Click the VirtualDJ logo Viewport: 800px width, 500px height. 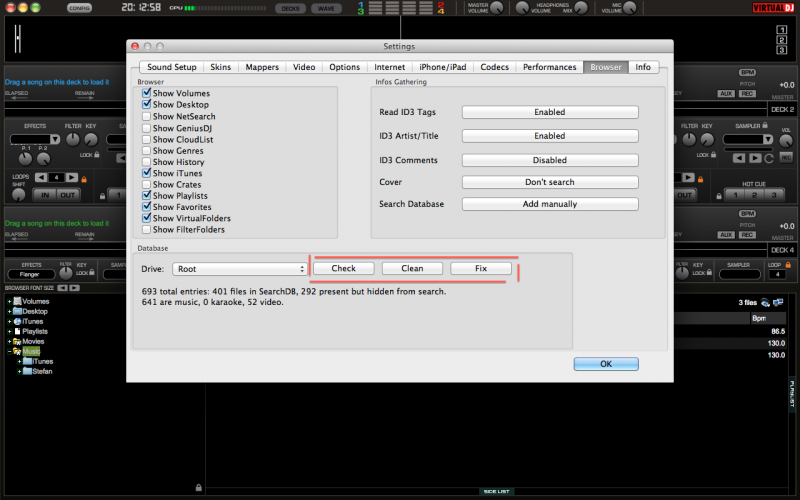point(773,8)
